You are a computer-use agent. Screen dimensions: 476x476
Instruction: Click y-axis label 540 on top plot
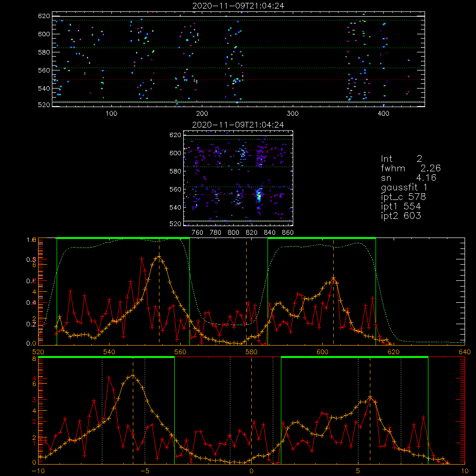tap(44, 89)
